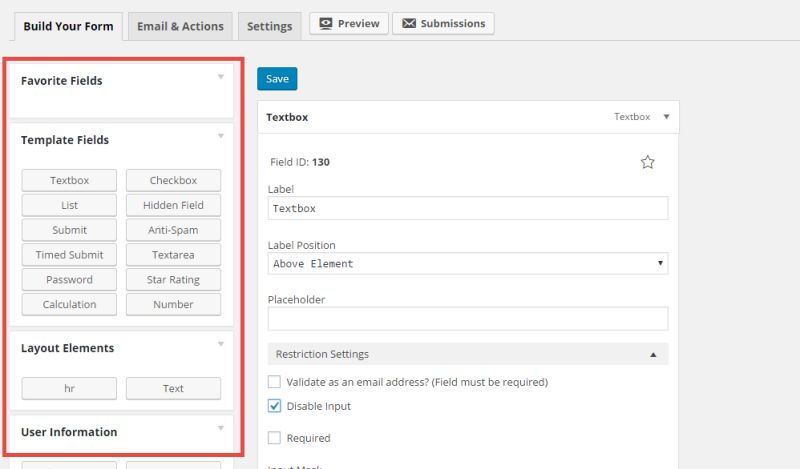Add a Password template field
This screenshot has height=469, width=800.
[69, 280]
